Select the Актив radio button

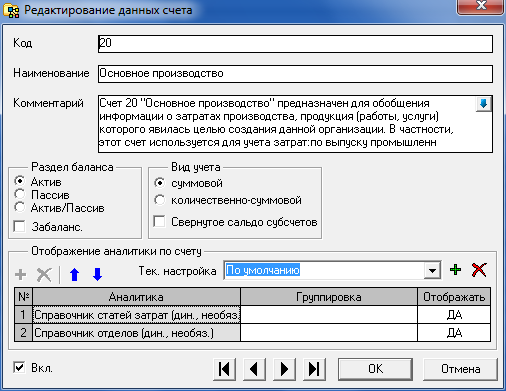pos(20,181)
